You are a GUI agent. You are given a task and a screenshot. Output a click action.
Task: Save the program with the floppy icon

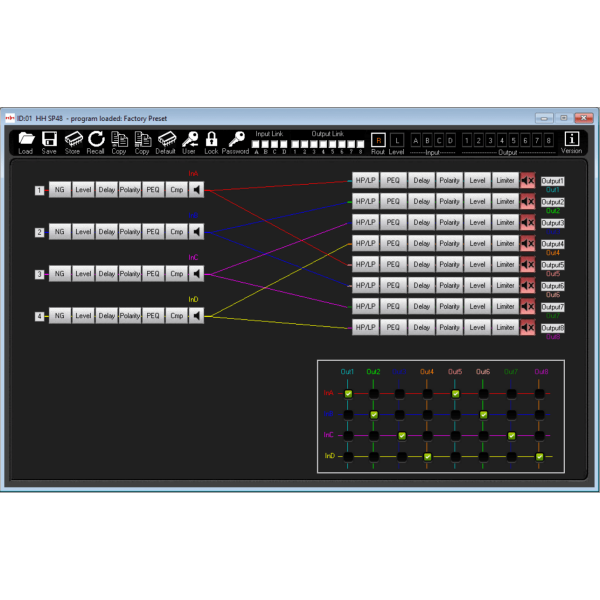coord(49,139)
